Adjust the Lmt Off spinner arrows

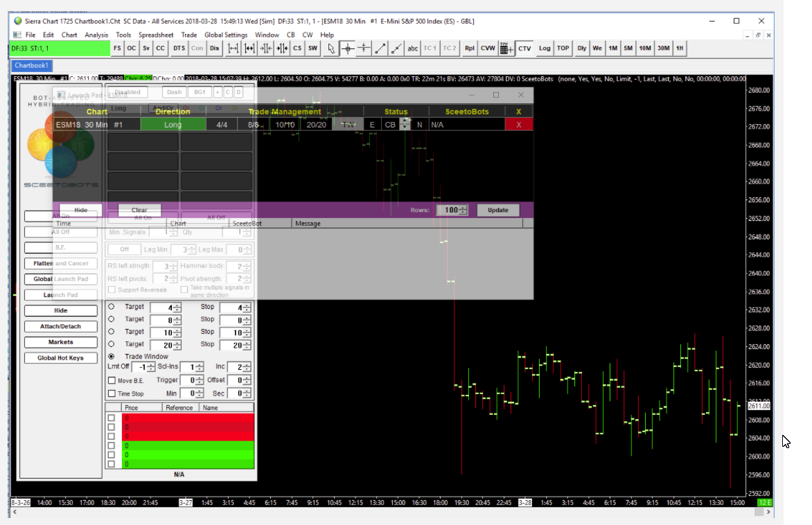pos(151,367)
